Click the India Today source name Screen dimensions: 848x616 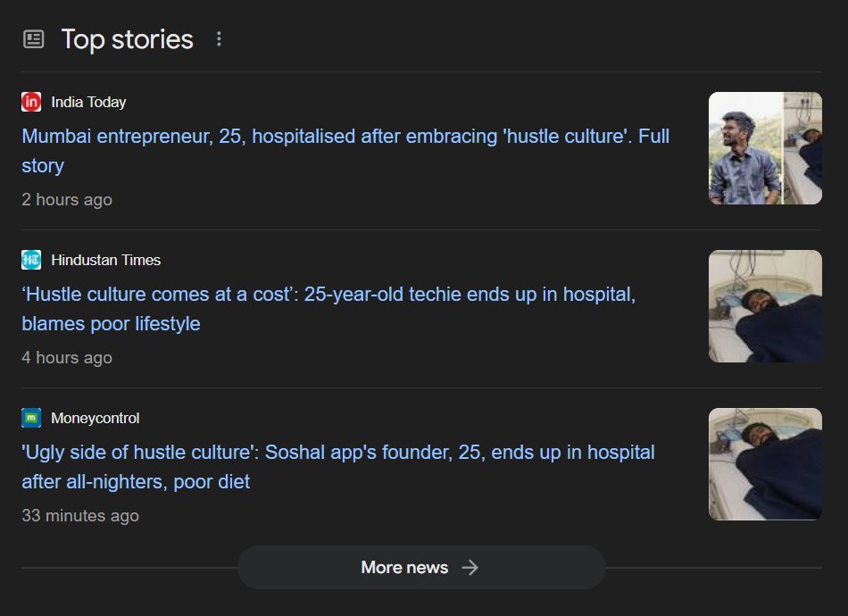pyautogui.click(x=88, y=102)
